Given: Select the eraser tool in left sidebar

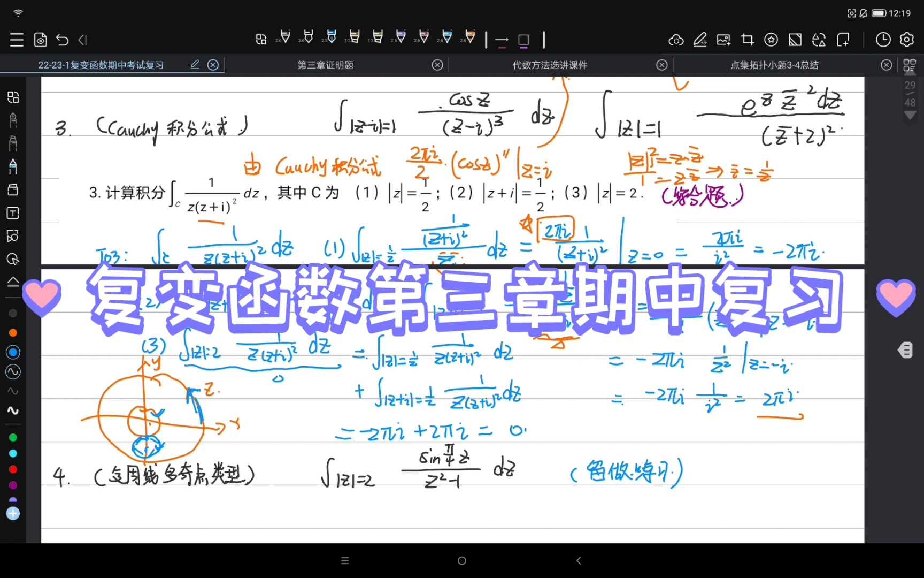Looking at the screenshot, I should [x=13, y=189].
